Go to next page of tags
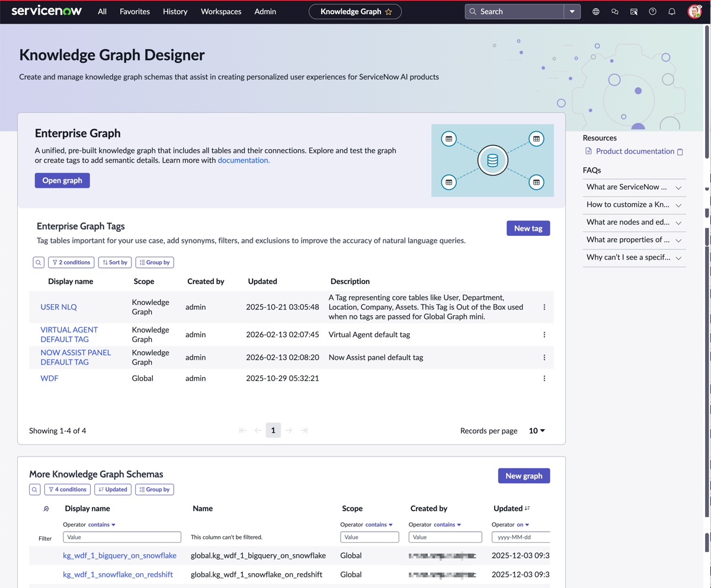This screenshot has width=711, height=588. [289, 430]
